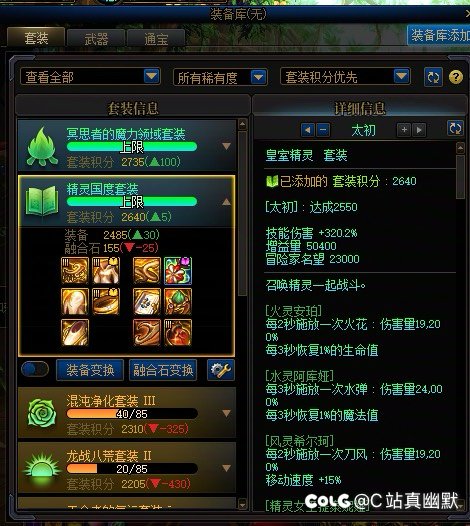Toggle the switch left of 装备变换

pos(35,369)
